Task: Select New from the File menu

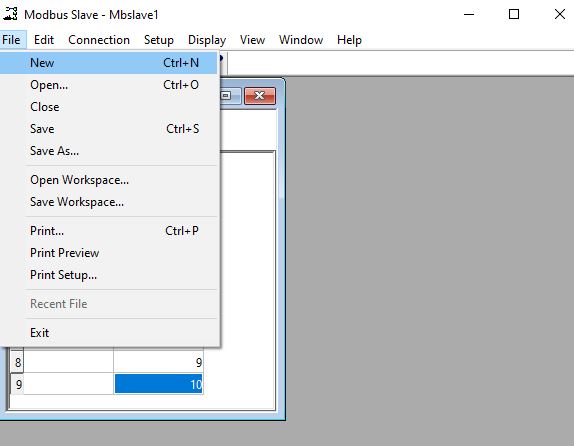Action: [109, 63]
